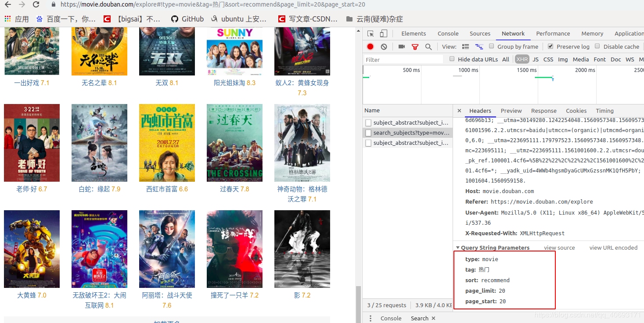Open the apps grid bookmark icon
Image resolution: width=644 pixels, height=323 pixels.
7,19
